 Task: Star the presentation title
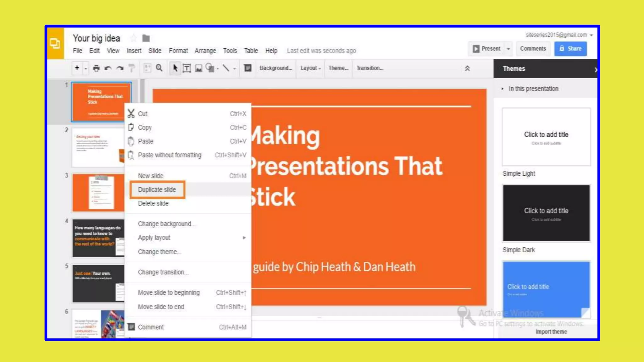tap(133, 38)
